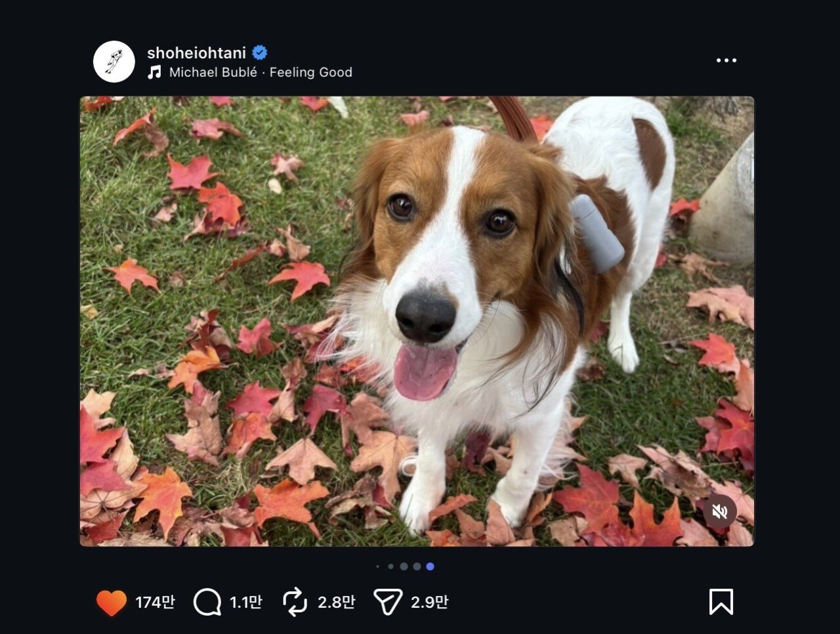Click the music note icon

pyautogui.click(x=155, y=72)
